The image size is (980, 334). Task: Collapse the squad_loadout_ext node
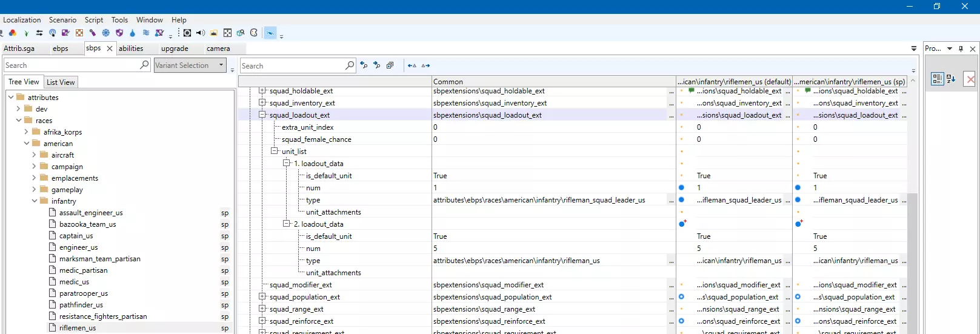[262, 115]
